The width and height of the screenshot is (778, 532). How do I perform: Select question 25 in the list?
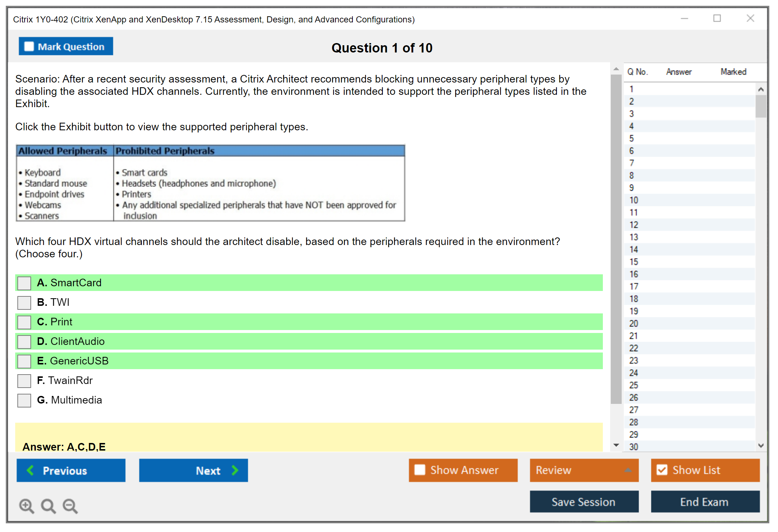[634, 385]
